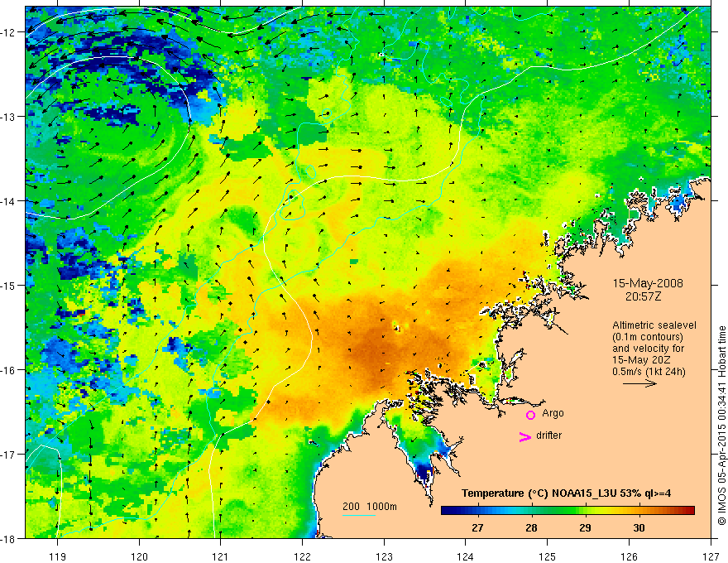Click the longitude axis label '120'

pyautogui.click(x=139, y=556)
